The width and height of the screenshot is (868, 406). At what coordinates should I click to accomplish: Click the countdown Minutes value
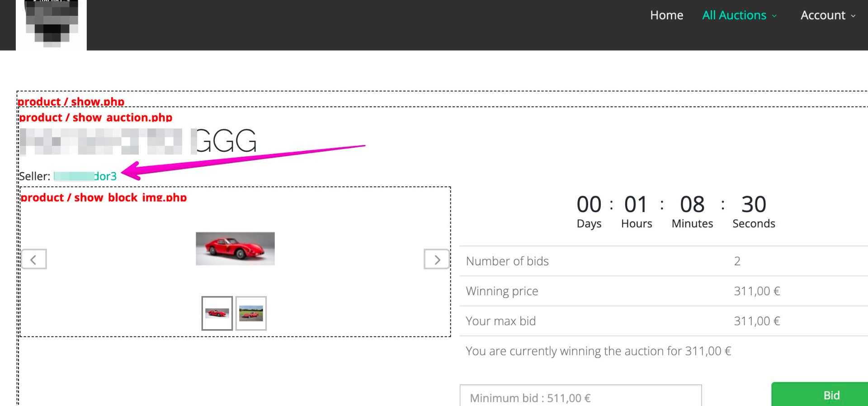pyautogui.click(x=692, y=204)
